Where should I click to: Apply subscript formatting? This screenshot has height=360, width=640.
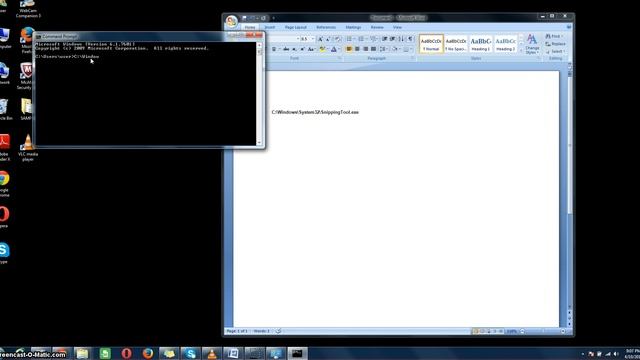[x=294, y=49]
